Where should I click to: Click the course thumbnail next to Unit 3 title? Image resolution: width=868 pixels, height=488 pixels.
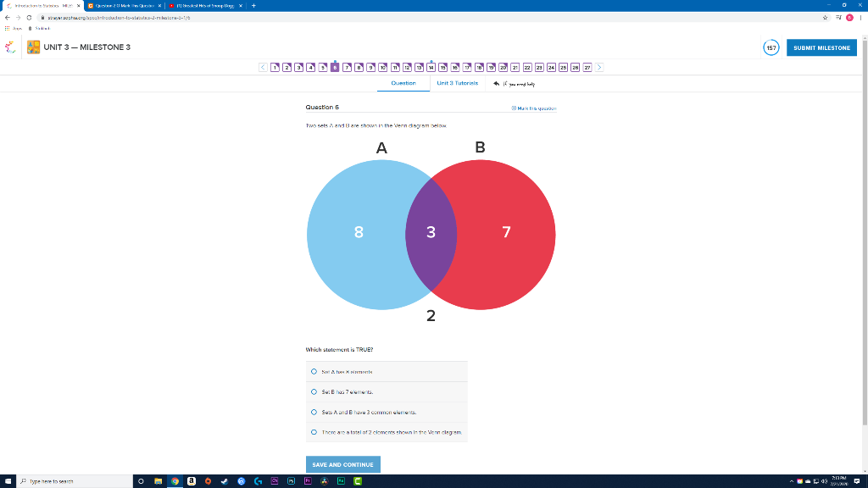33,47
